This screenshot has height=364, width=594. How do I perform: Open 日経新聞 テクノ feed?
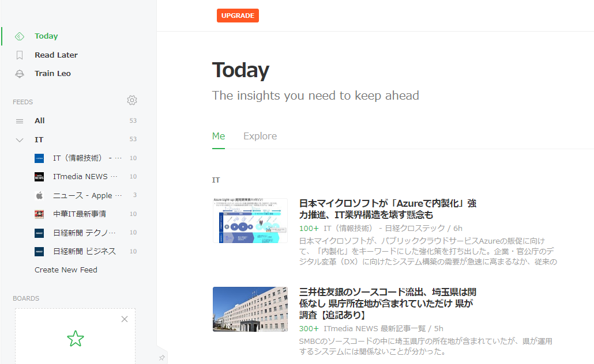(84, 233)
